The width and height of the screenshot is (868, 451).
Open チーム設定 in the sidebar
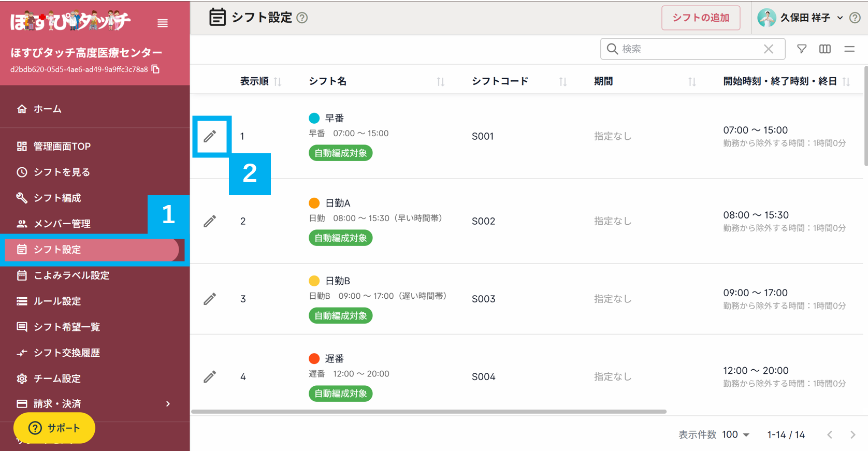click(95, 379)
